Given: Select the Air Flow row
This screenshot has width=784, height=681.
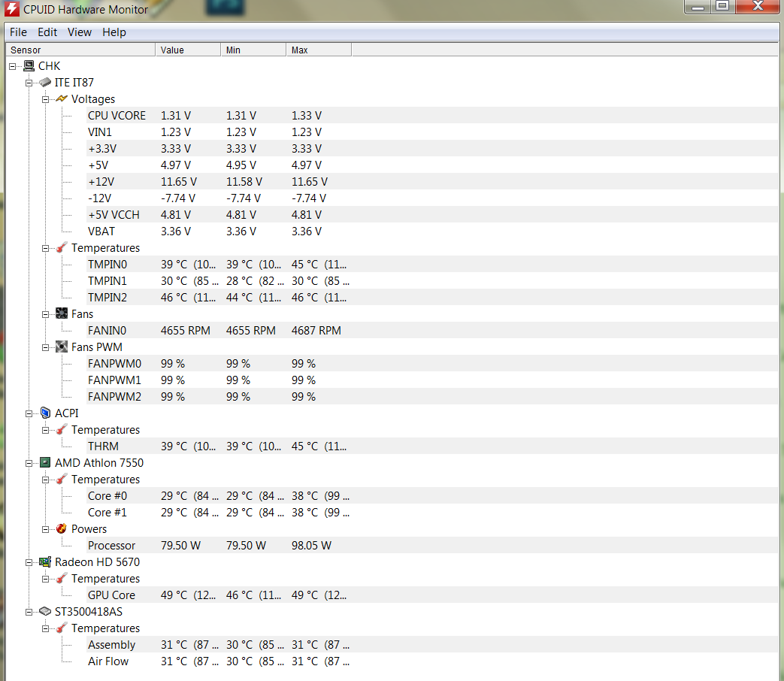Looking at the screenshot, I should [432, 661].
